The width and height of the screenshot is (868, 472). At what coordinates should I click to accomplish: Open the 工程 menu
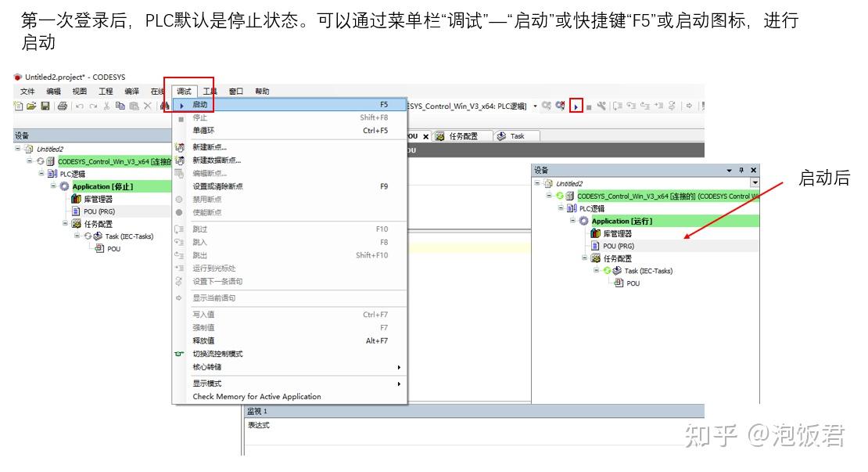106,92
